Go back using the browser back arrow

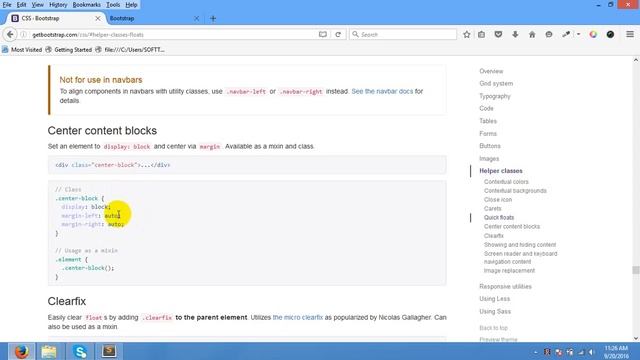point(10,35)
